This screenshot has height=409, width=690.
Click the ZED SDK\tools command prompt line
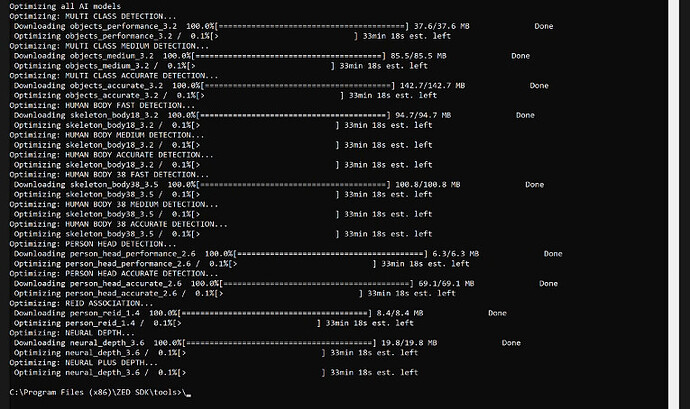[x=96, y=391]
